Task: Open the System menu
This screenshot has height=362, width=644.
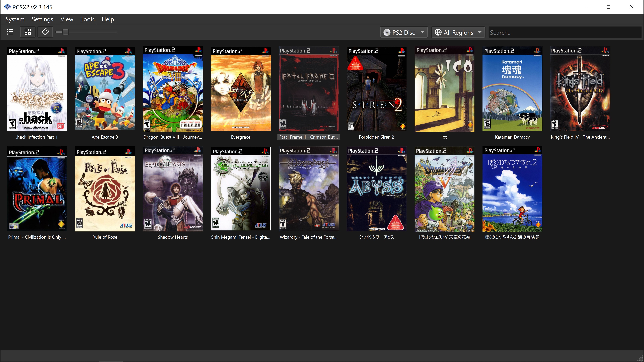Action: (15, 19)
